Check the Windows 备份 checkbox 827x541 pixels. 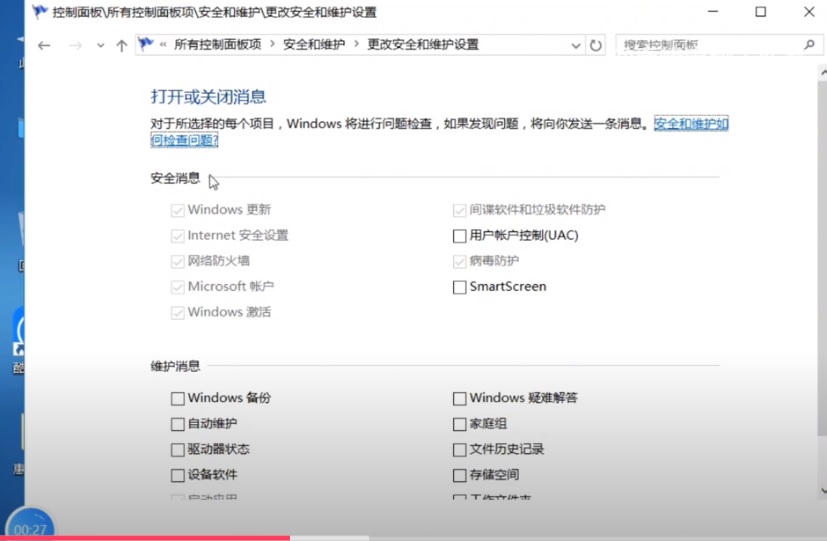178,398
